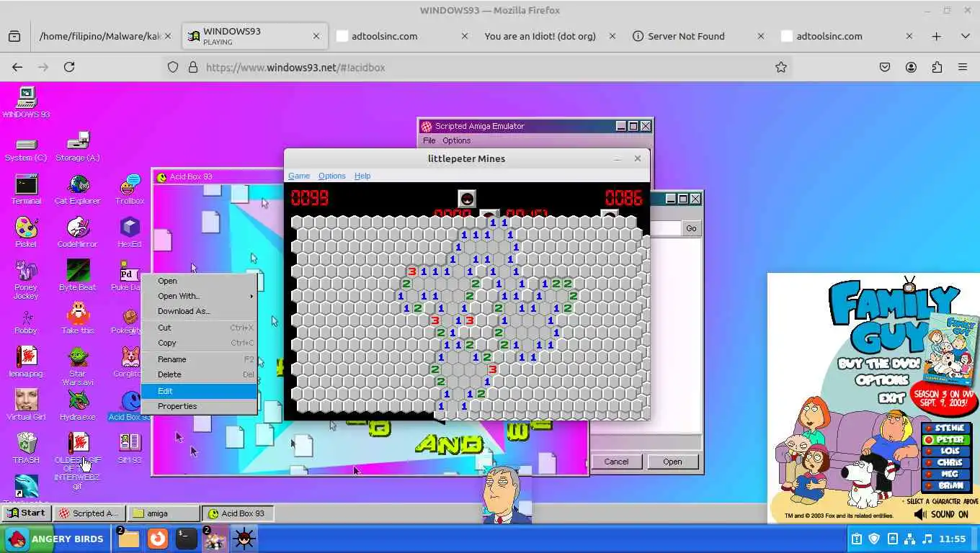Reload the page in Firefox
980x553 pixels.
coord(69,67)
